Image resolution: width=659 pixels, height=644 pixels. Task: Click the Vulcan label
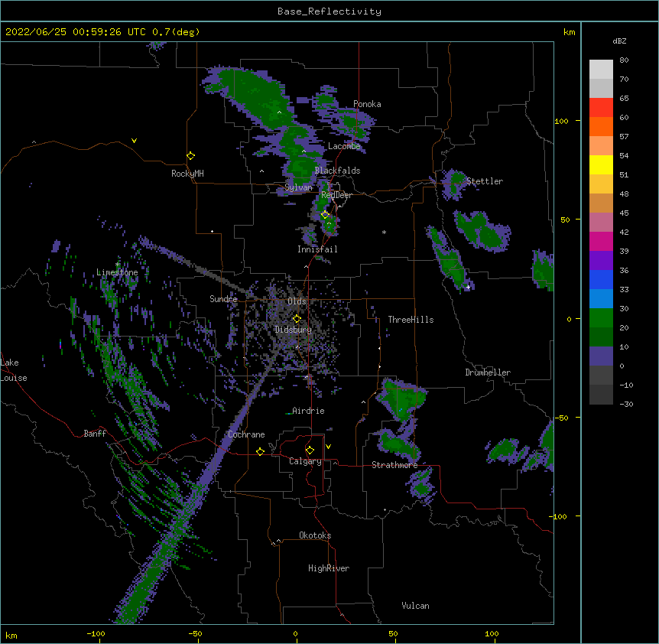tap(415, 606)
